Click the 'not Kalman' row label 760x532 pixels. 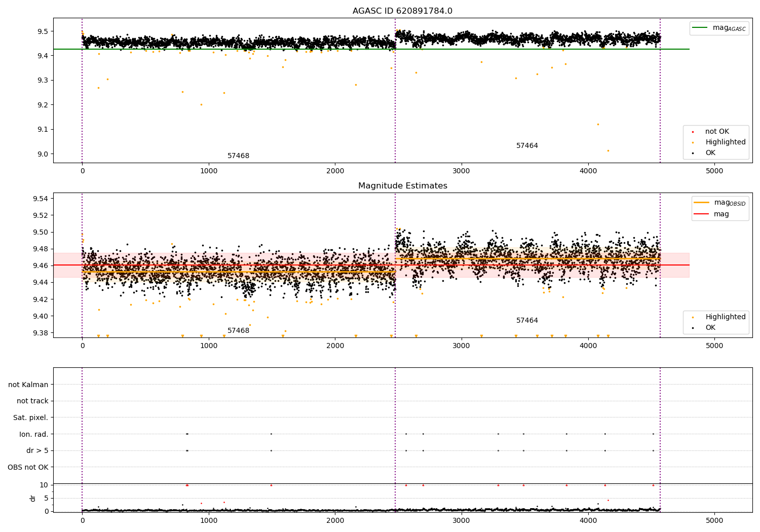pyautogui.click(x=28, y=385)
